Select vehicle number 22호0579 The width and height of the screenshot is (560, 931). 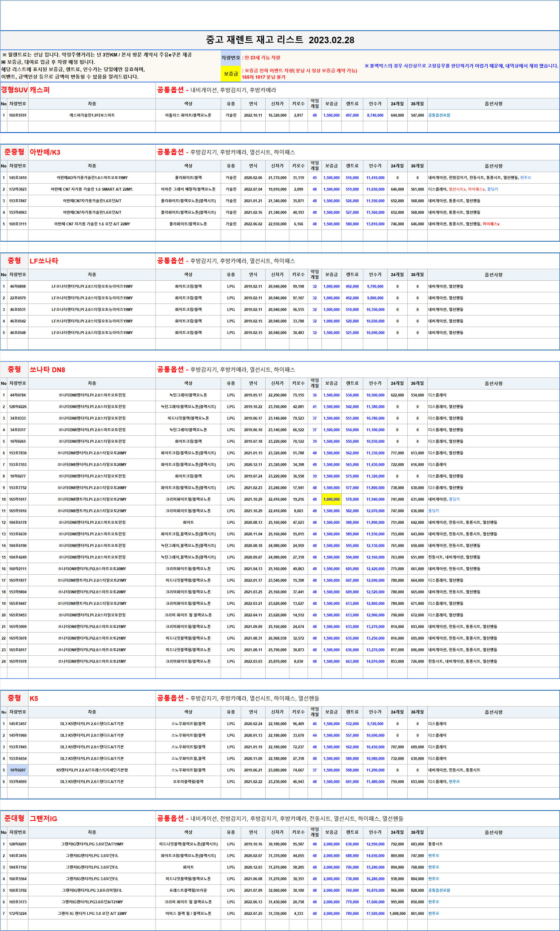(18, 298)
